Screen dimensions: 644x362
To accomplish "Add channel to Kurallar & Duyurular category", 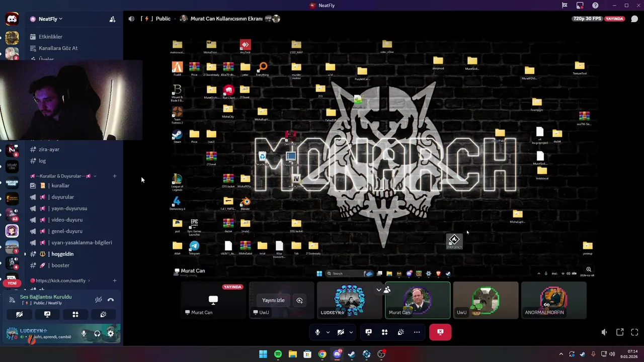I will 115,176.
